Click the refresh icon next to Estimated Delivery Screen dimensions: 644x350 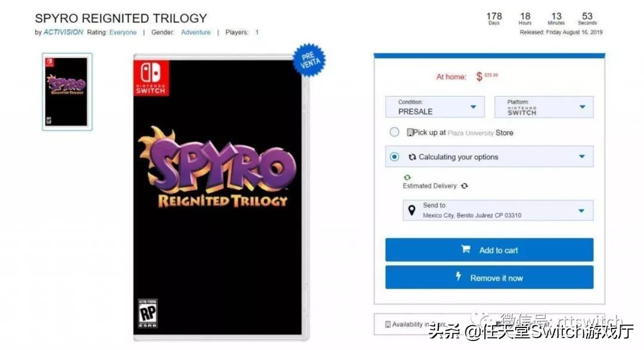tap(464, 185)
